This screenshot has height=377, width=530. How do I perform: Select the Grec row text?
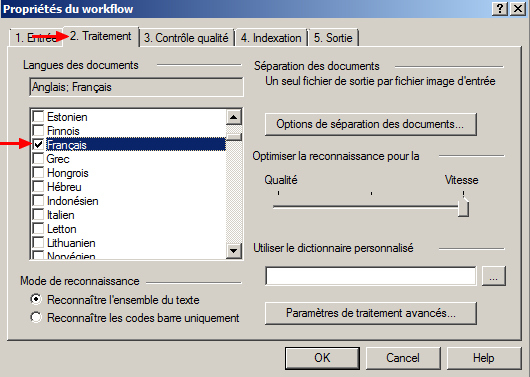58,159
